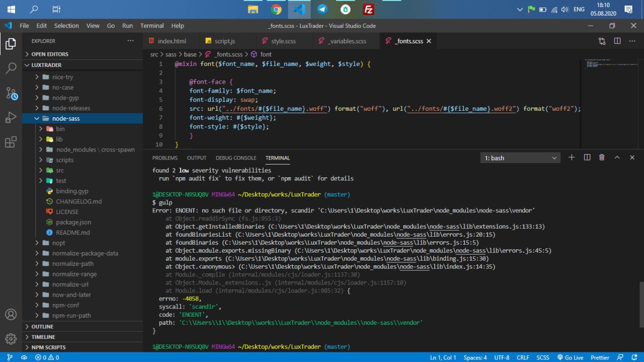
Task: Switch to the OUTPUT panel tab
Action: [x=197, y=158]
